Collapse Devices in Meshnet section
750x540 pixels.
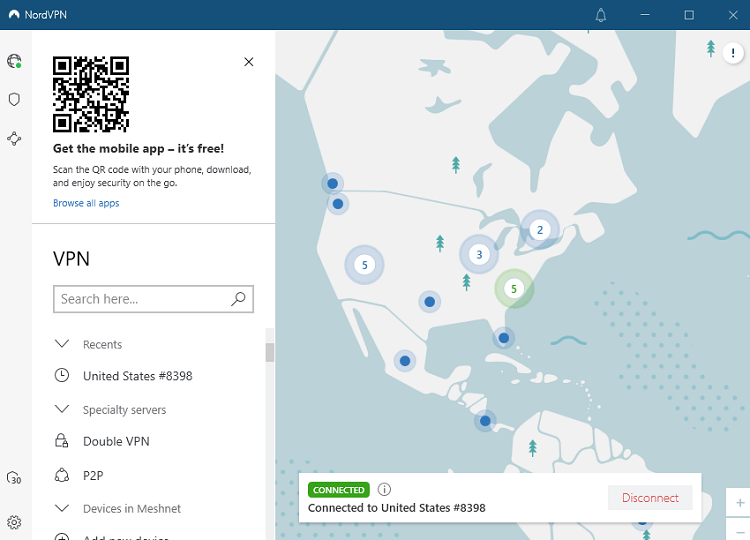(62, 508)
